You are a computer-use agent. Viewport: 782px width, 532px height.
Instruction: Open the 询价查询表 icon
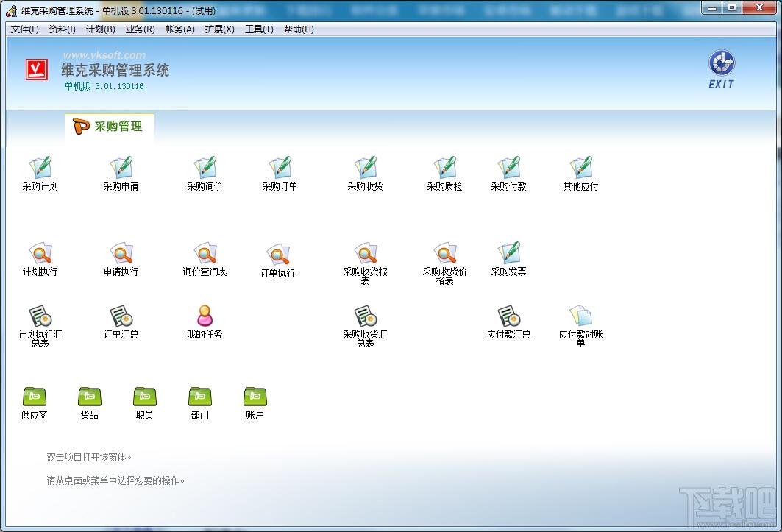pyautogui.click(x=205, y=254)
